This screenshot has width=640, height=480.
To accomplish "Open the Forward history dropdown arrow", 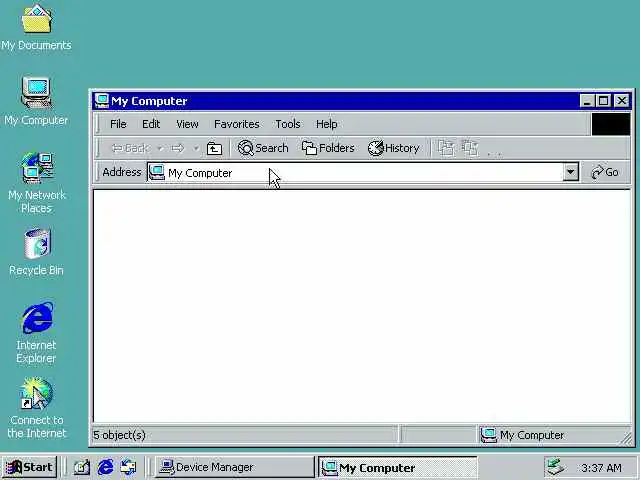I will pyautogui.click(x=196, y=148).
